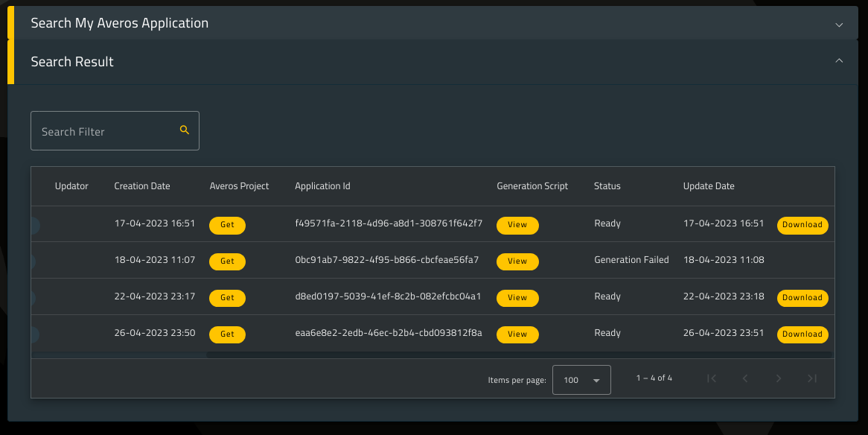Click the Ready status for application f49571fa
This screenshot has height=435, width=868.
pyautogui.click(x=607, y=223)
